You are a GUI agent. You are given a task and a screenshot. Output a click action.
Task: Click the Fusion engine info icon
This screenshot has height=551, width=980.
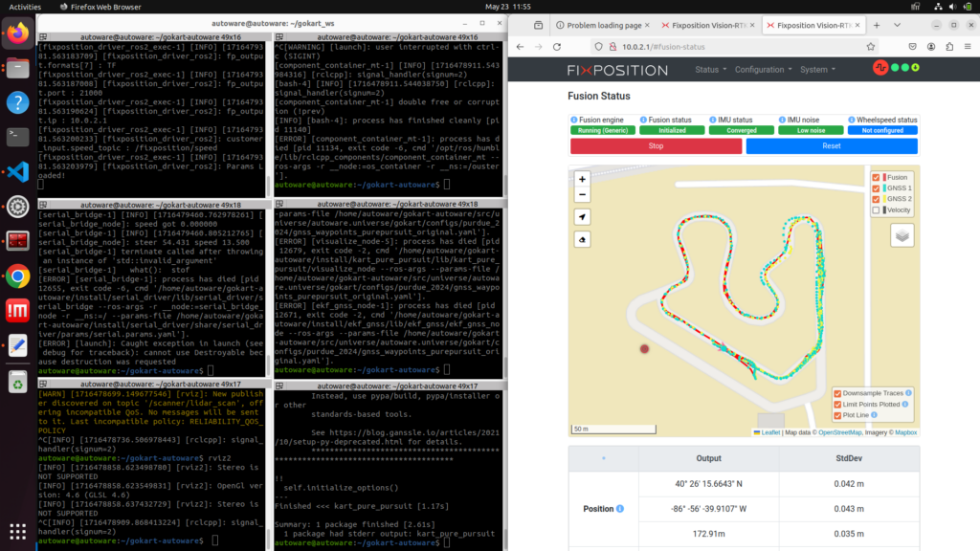click(575, 120)
